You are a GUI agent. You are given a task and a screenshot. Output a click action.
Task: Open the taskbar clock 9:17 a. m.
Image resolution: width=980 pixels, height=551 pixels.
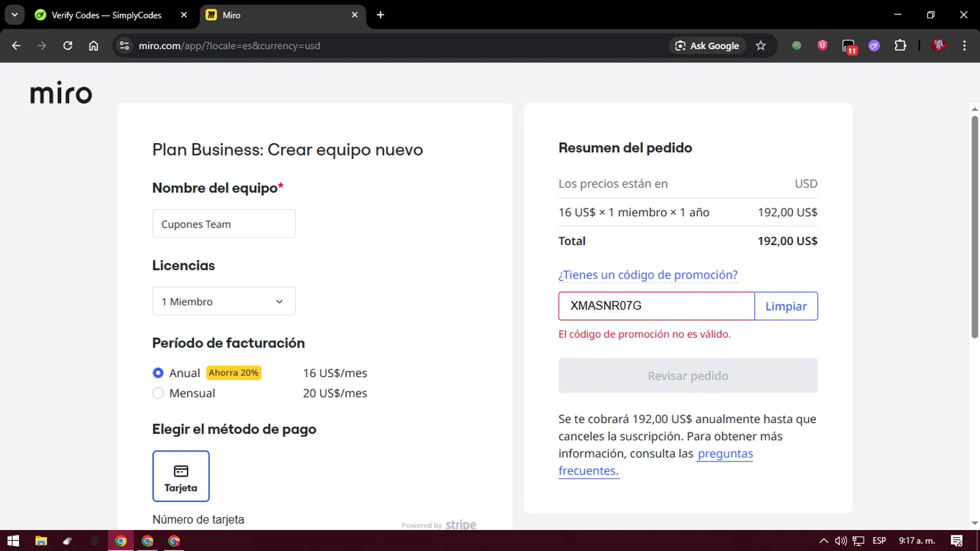917,541
